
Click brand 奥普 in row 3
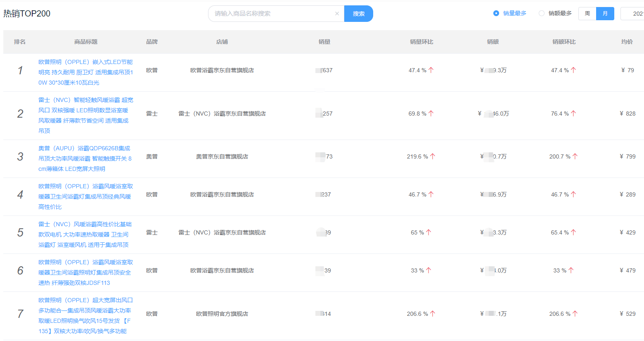[x=152, y=156]
